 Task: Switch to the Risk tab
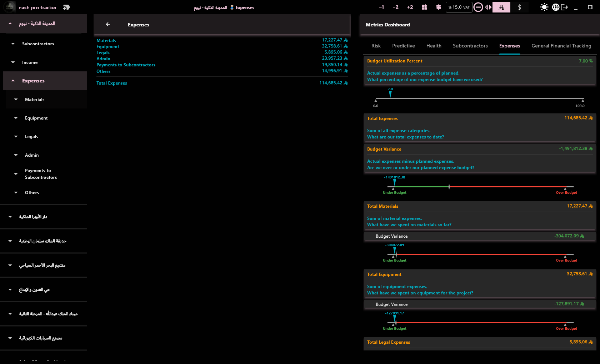coord(376,46)
